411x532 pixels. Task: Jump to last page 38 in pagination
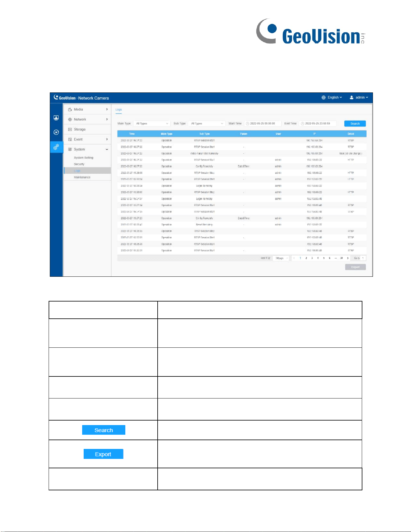tap(342, 258)
